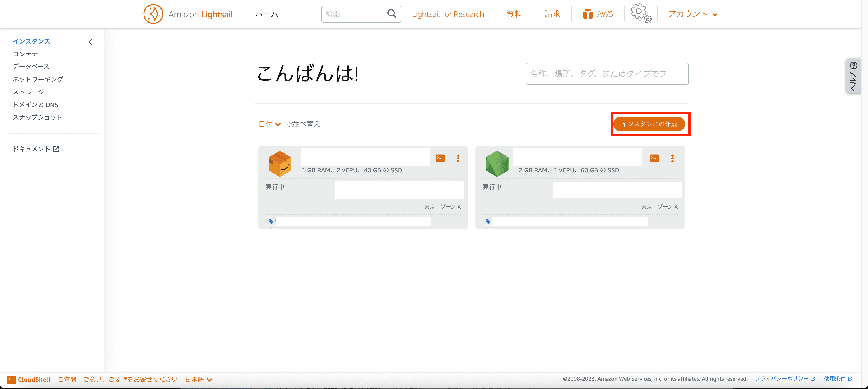Click the feedback link ご質問、ご意見
This screenshot has height=389, width=868.
pyautogui.click(x=118, y=380)
